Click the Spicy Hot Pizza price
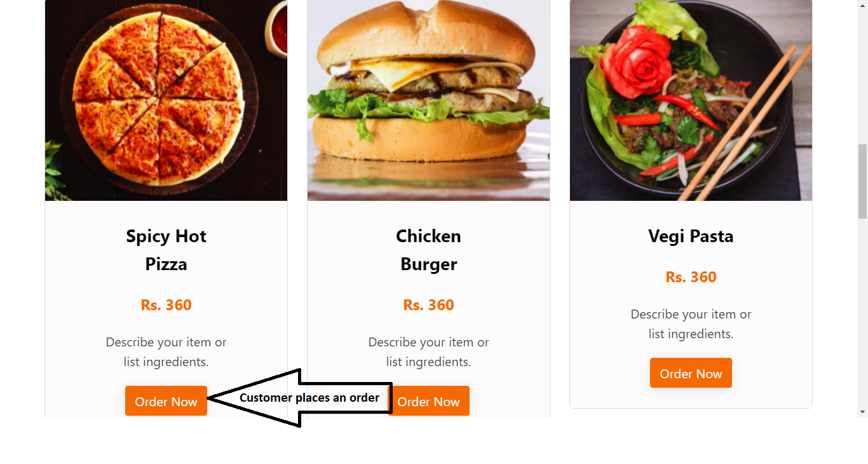868x464 pixels. (166, 305)
